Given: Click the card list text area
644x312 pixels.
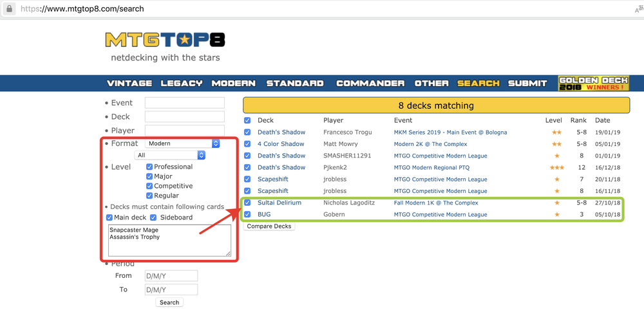Looking at the screenshot, I should tap(169, 240).
